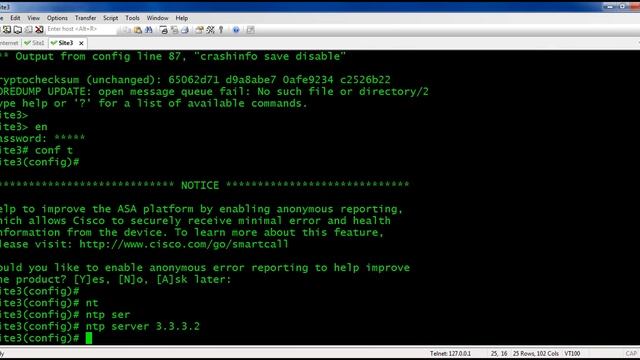This screenshot has height=360, width=640.
Task: Click the smartcall URL in the terminal
Action: click(x=184, y=244)
